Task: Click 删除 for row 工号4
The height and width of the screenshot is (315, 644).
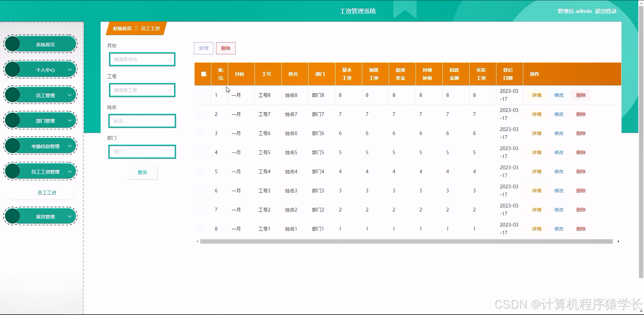Action: click(581, 172)
